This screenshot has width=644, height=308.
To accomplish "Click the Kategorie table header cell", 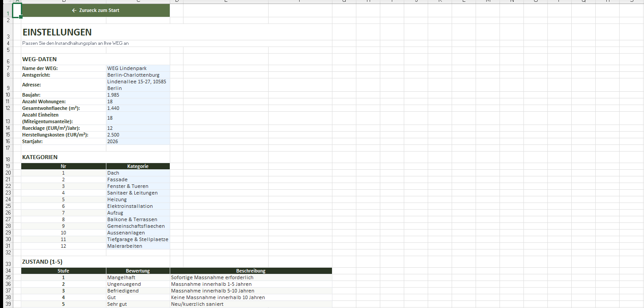I will [137, 166].
